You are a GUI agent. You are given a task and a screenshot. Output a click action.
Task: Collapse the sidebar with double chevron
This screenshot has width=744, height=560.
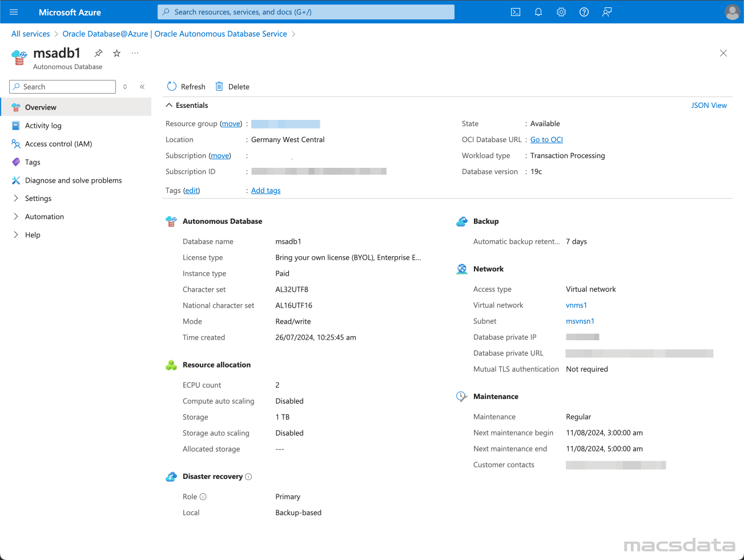(142, 87)
